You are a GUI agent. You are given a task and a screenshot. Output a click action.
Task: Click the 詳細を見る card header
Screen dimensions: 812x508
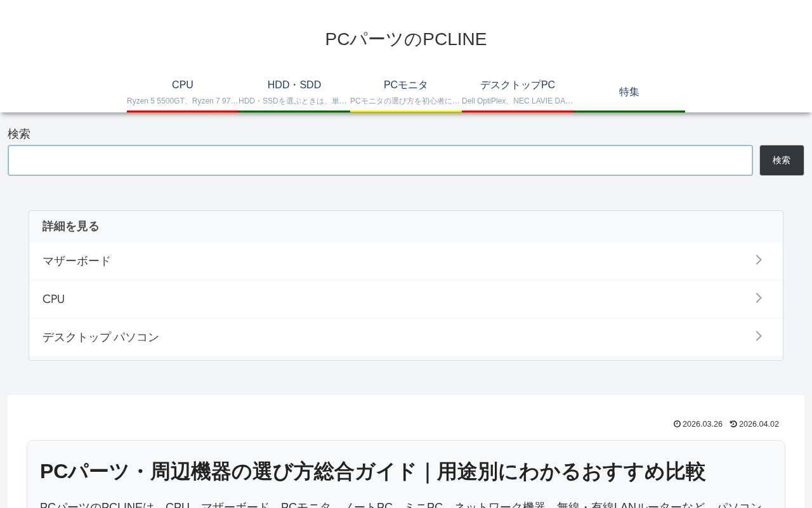coord(406,227)
